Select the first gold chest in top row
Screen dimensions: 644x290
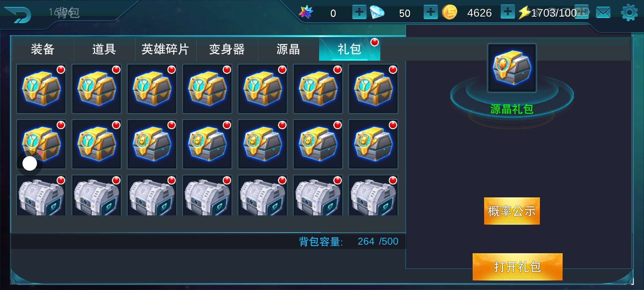(x=41, y=89)
